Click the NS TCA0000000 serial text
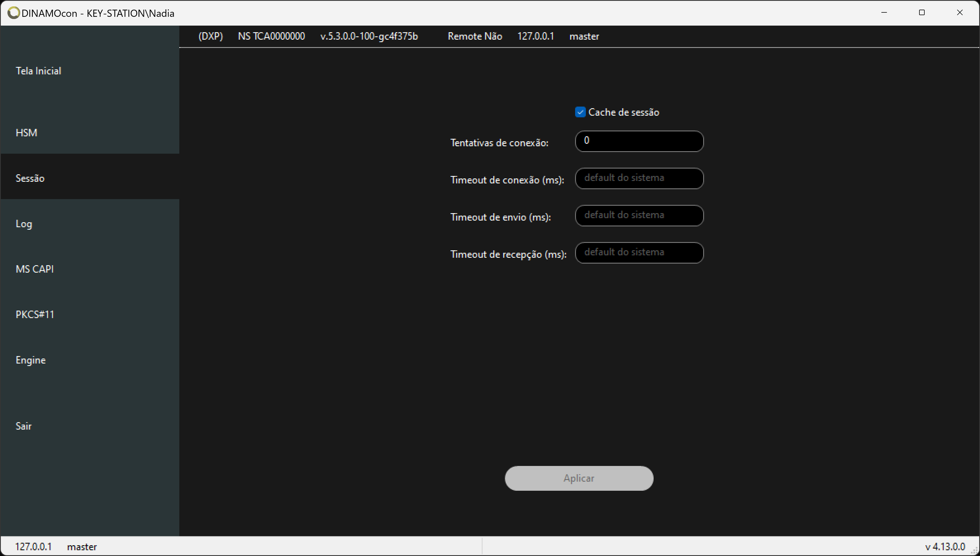 pos(271,36)
